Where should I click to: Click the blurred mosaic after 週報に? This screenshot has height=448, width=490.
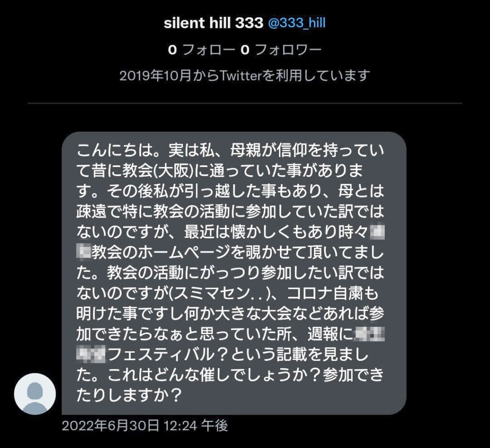click(x=370, y=334)
